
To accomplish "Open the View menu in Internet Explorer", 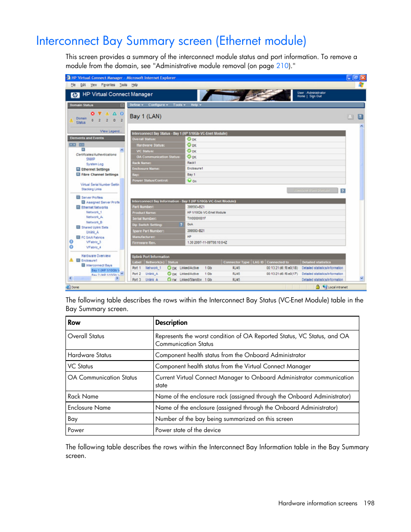I will point(93,85).
